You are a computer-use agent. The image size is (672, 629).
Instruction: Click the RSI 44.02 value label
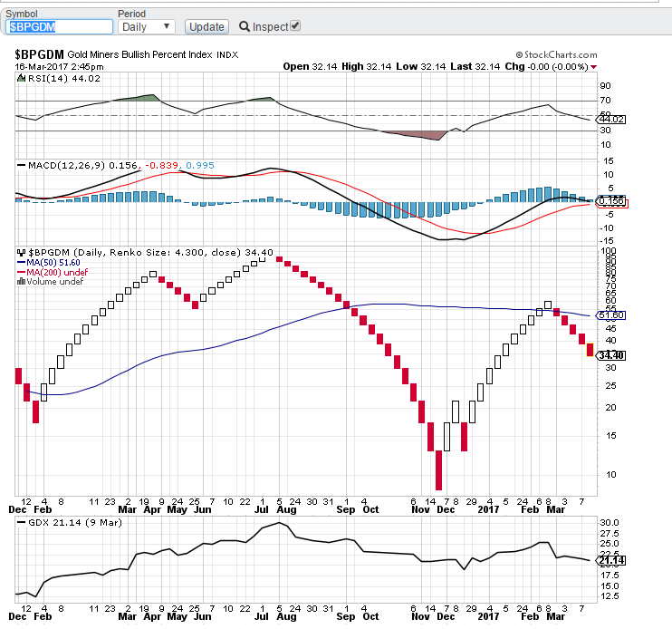[611, 120]
